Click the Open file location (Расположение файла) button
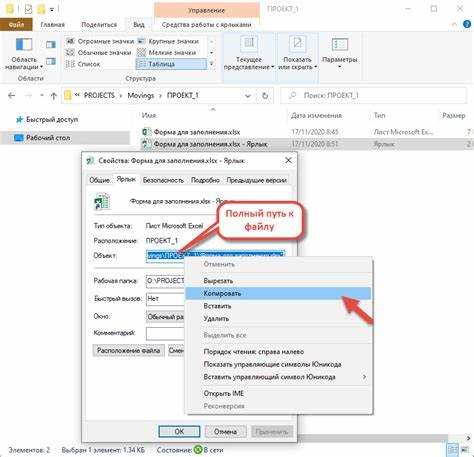 coord(128,351)
